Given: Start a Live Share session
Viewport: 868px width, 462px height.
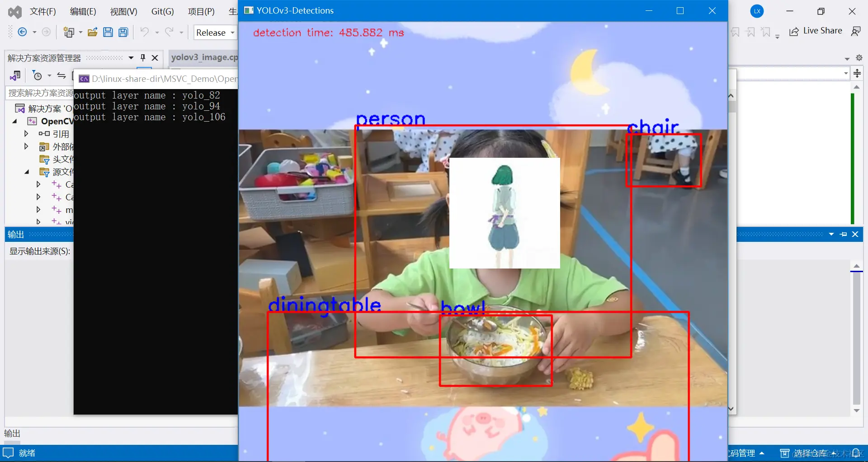Looking at the screenshot, I should (816, 31).
